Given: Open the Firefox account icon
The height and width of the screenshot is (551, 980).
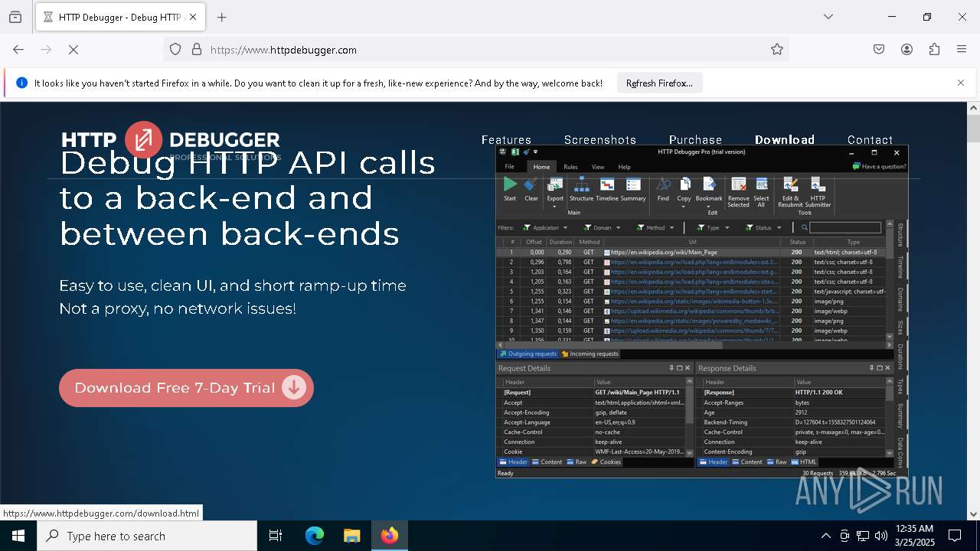Looking at the screenshot, I should pos(906,50).
